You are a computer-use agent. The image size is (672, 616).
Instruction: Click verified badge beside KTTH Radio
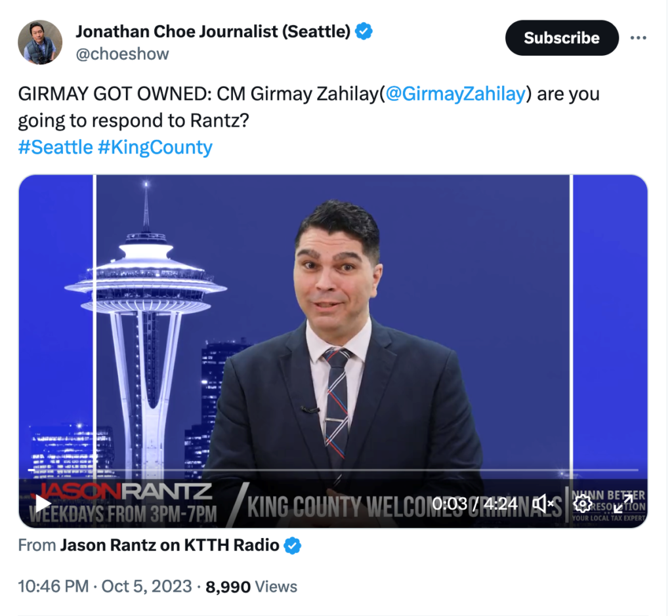click(293, 545)
